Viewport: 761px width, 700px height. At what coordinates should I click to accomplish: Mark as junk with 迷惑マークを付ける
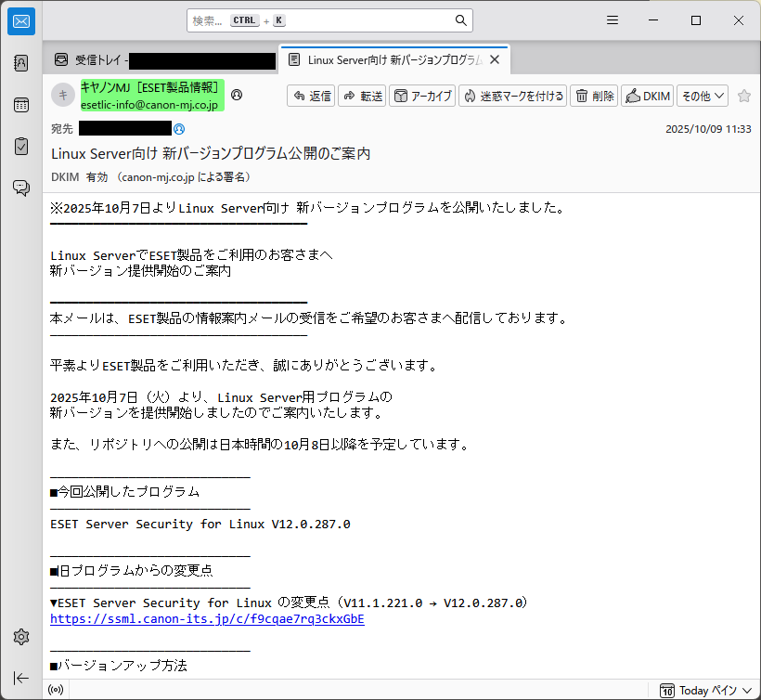(512, 96)
